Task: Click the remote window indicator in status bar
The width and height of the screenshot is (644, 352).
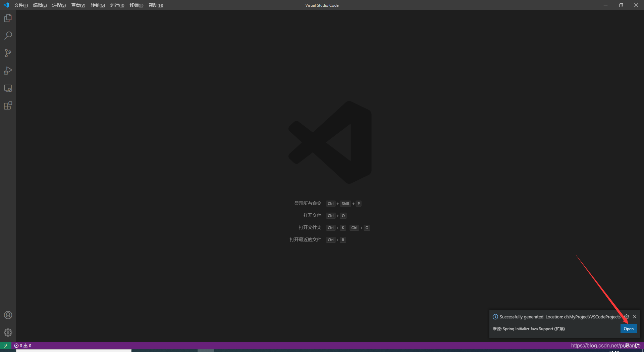Action: pyautogui.click(x=6, y=345)
